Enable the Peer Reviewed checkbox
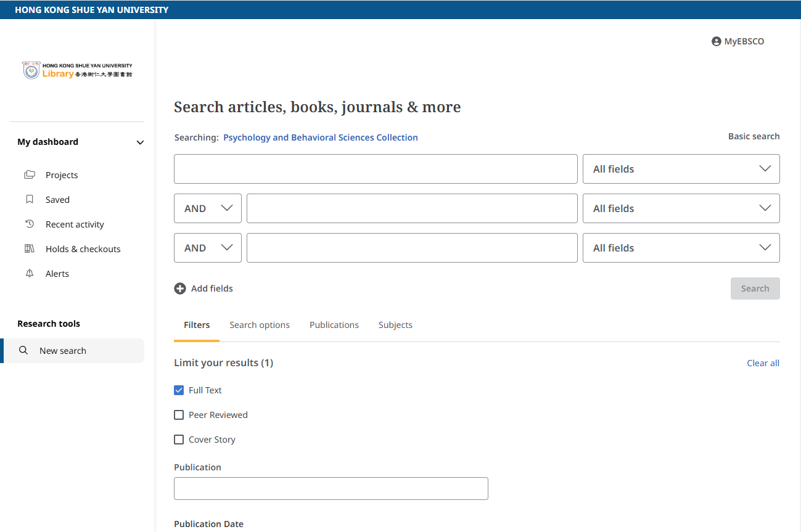 179,415
